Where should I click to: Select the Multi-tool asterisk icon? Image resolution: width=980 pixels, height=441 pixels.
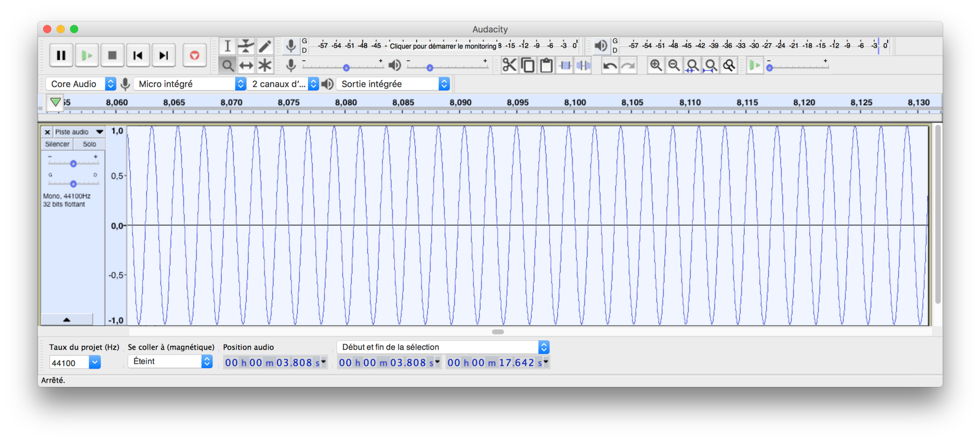[x=264, y=65]
